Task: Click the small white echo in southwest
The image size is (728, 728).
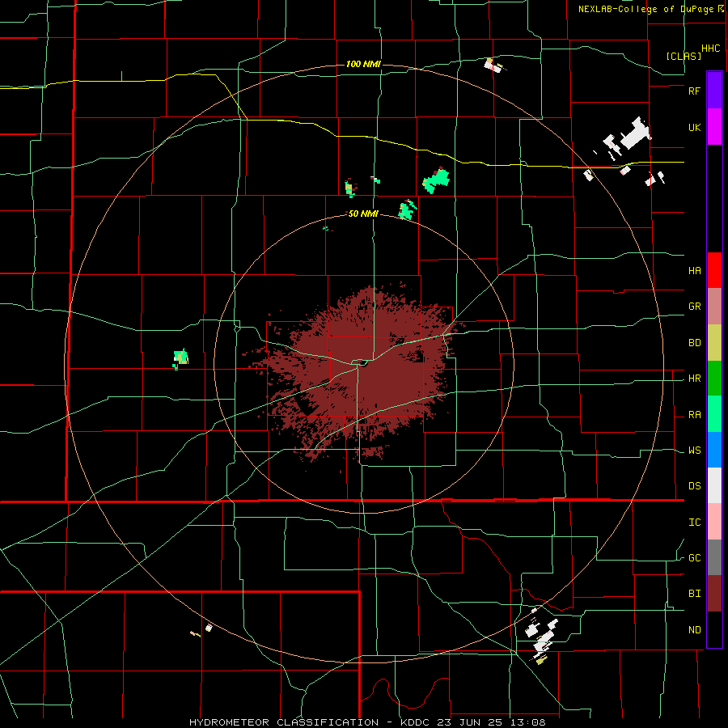Action: 209,628
